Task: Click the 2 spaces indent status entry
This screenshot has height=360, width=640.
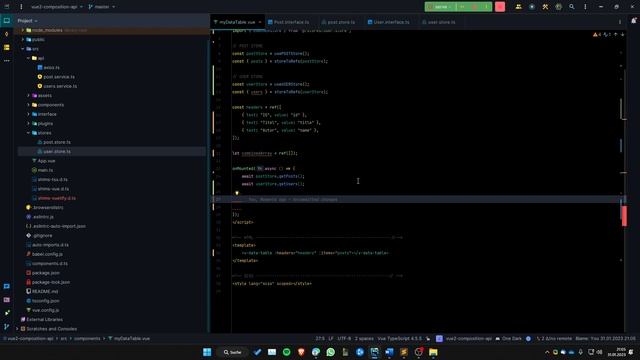Action: (x=364, y=338)
